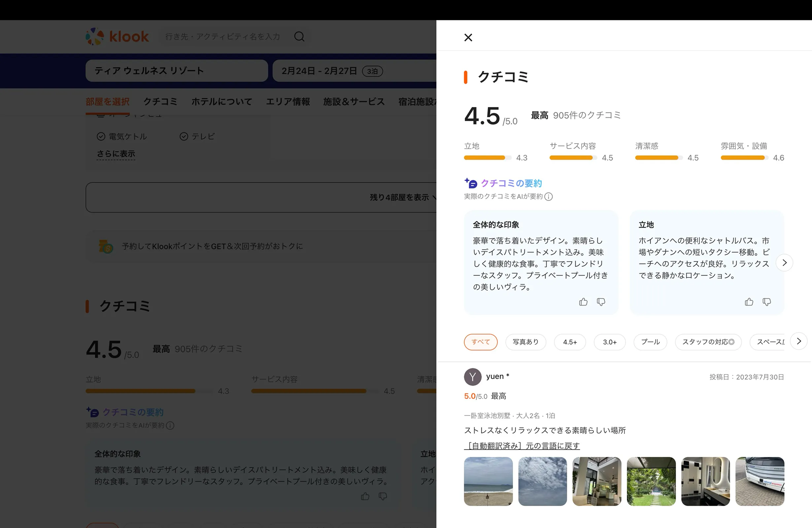812x528 pixels.
Task: Click 905件のクチコミ count in the panel
Action: (x=587, y=115)
